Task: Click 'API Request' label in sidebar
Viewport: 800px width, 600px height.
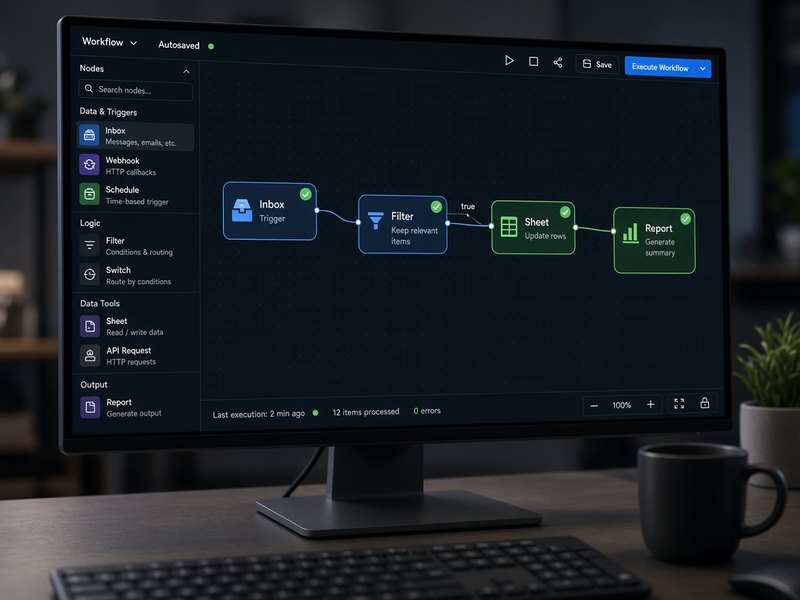Action: (x=129, y=351)
